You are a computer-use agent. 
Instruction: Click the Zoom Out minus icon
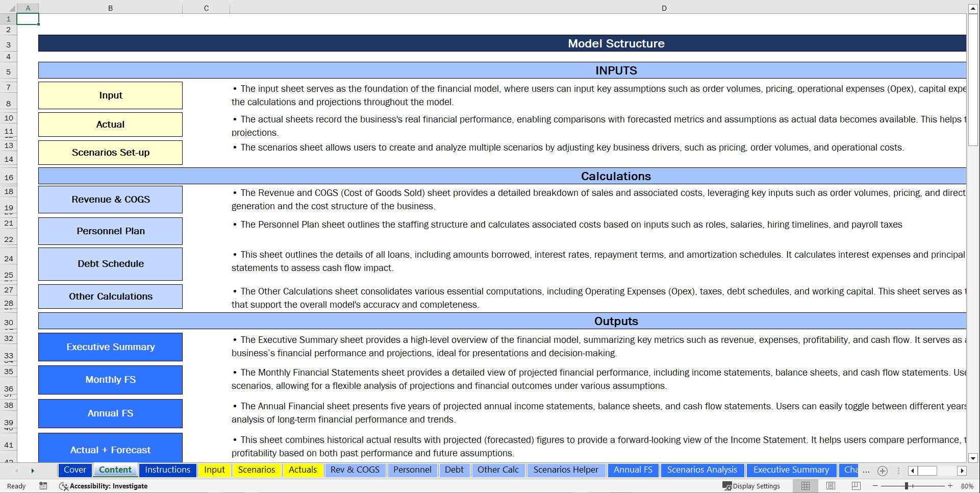pyautogui.click(x=874, y=486)
